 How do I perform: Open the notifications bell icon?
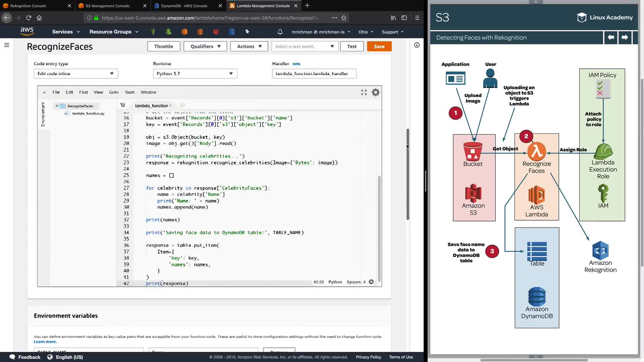pos(280,32)
